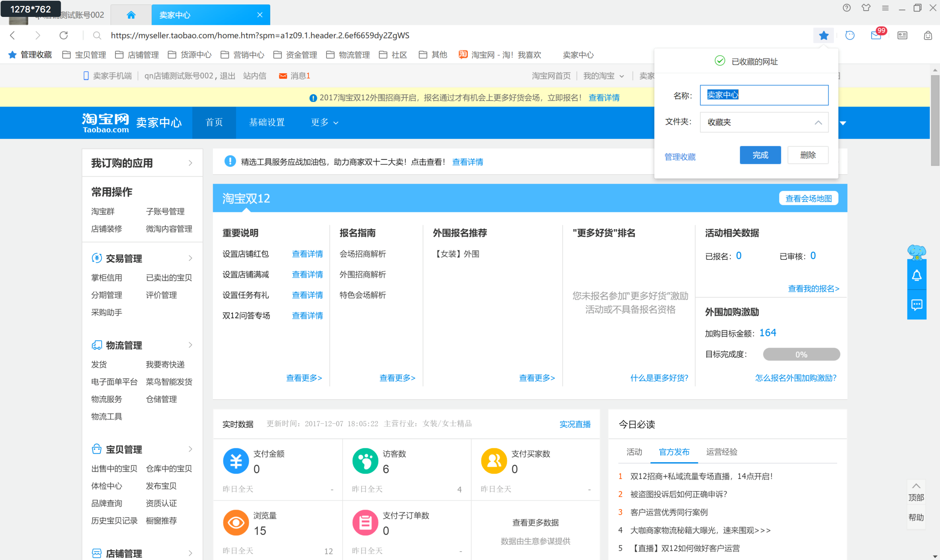The width and height of the screenshot is (940, 560).
Task: Expand the 宝贝管理 section arrow
Action: [191, 449]
